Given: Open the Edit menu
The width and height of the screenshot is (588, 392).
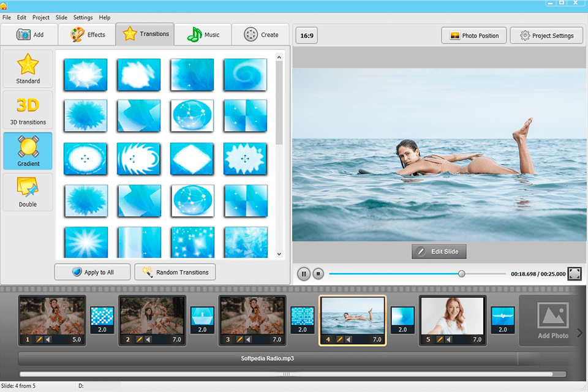Looking at the screenshot, I should (x=22, y=17).
